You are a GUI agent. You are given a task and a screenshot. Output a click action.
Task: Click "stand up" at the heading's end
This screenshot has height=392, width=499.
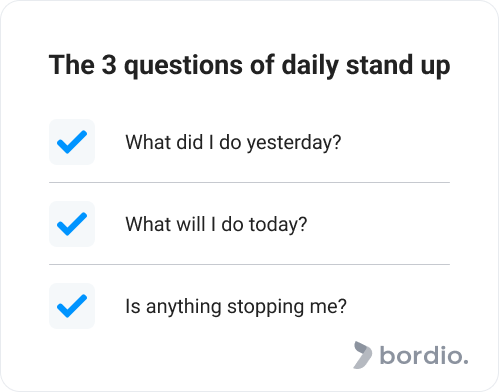[x=398, y=66]
